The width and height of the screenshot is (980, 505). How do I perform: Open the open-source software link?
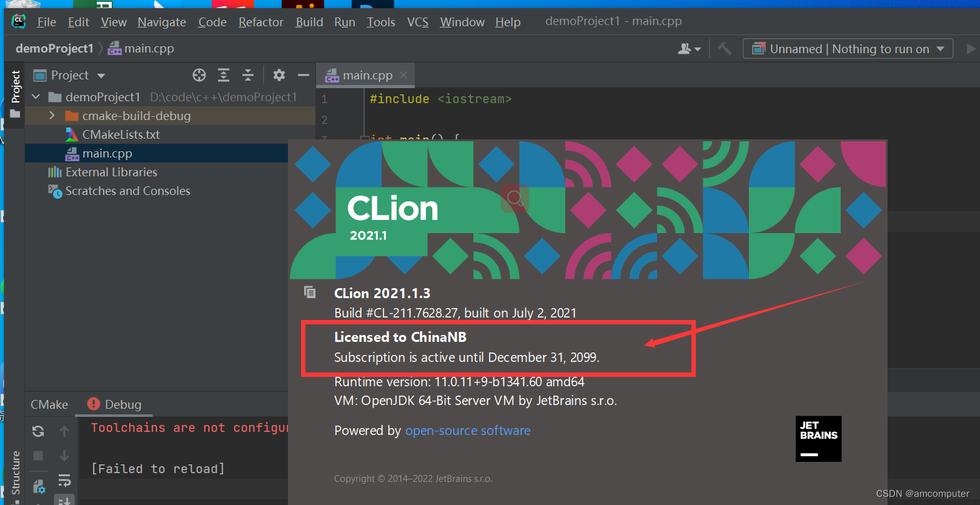(x=468, y=431)
